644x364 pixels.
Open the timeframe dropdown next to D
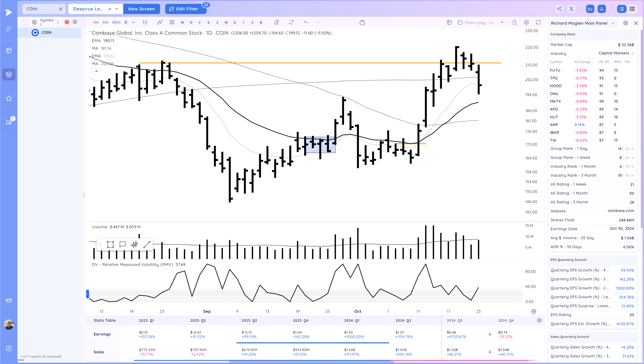133,22
